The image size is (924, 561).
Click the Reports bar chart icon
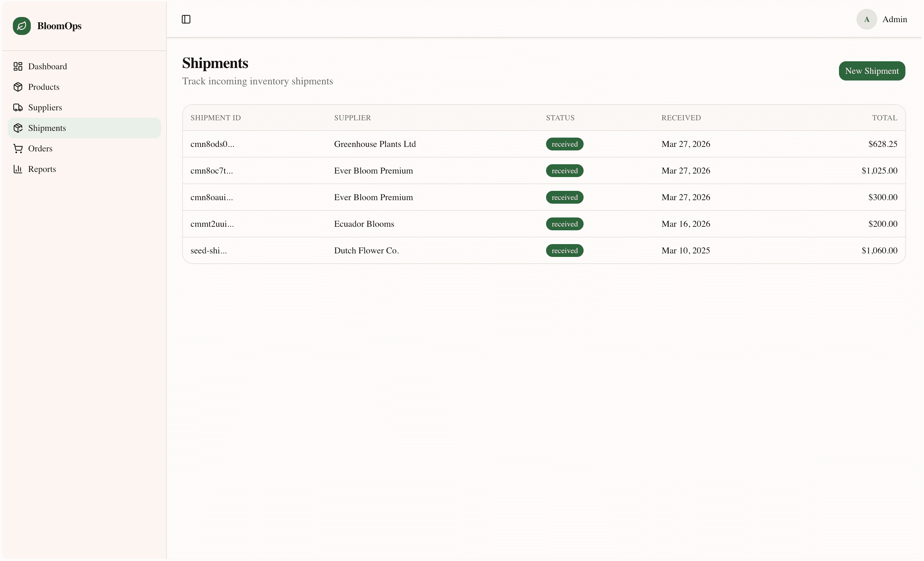(18, 169)
